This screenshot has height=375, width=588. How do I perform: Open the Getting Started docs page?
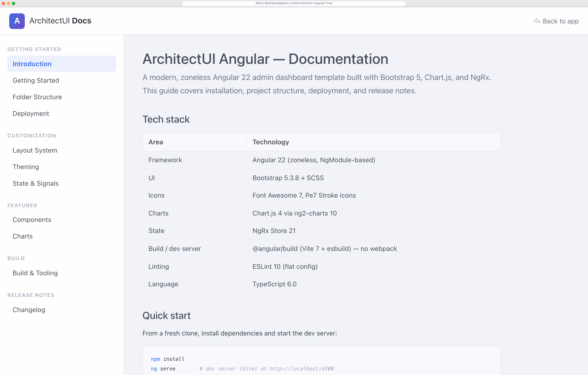pyautogui.click(x=62, y=80)
